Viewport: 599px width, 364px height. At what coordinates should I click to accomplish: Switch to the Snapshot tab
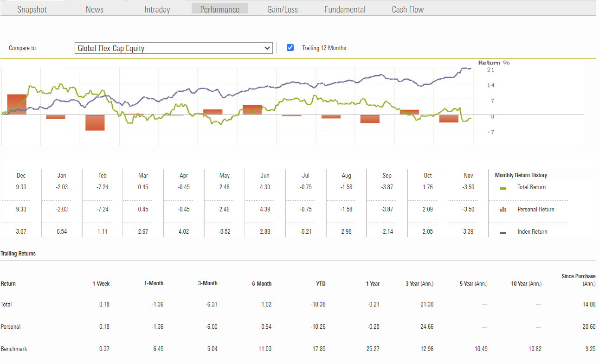coord(32,9)
